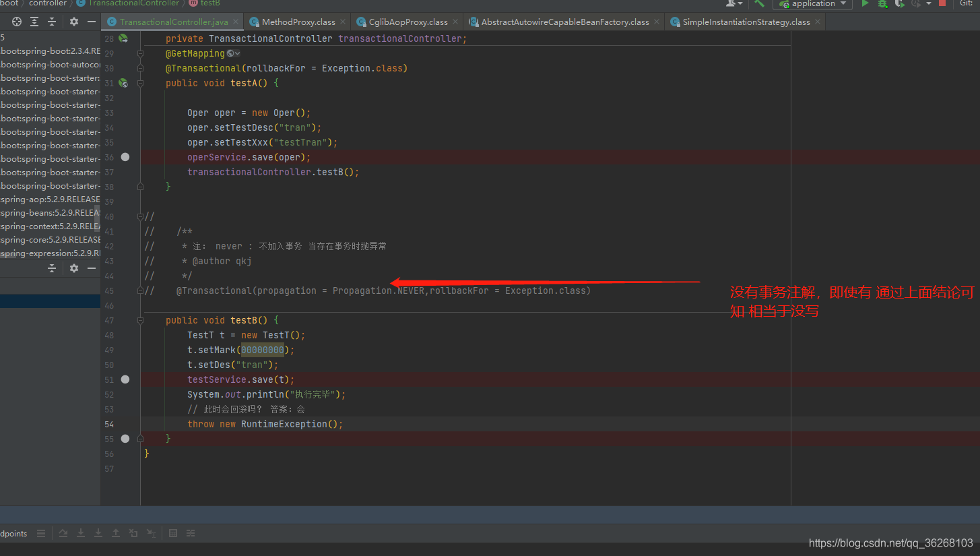Image resolution: width=980 pixels, height=556 pixels.
Task: Open the user account dropdown icon
Action: [x=733, y=3]
